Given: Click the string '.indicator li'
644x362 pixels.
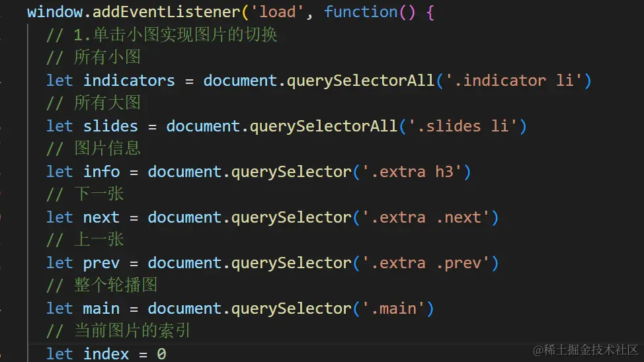Looking at the screenshot, I should click(x=514, y=81).
